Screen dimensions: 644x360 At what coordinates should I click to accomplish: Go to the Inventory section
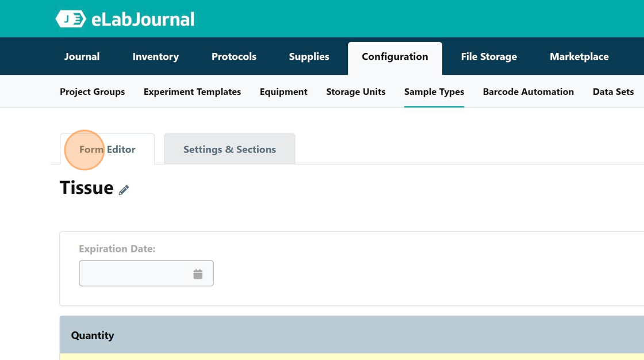(156, 57)
